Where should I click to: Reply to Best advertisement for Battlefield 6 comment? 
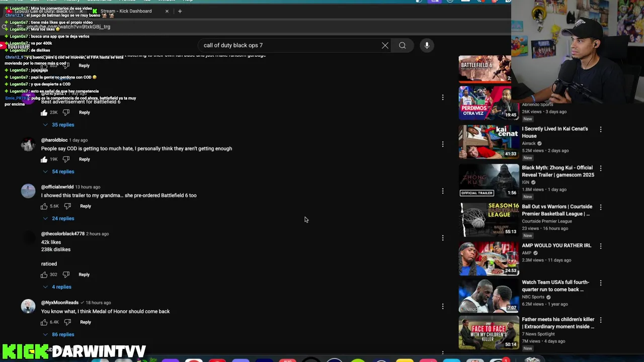click(84, 113)
